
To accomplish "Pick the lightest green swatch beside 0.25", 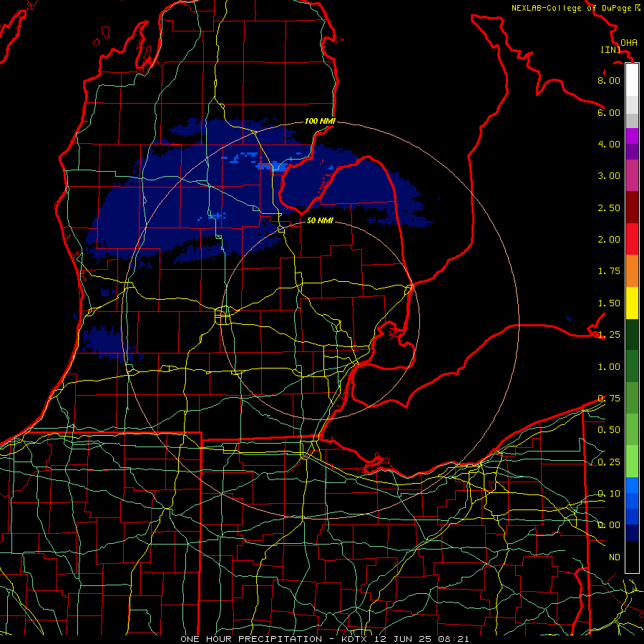I will pos(632,462).
